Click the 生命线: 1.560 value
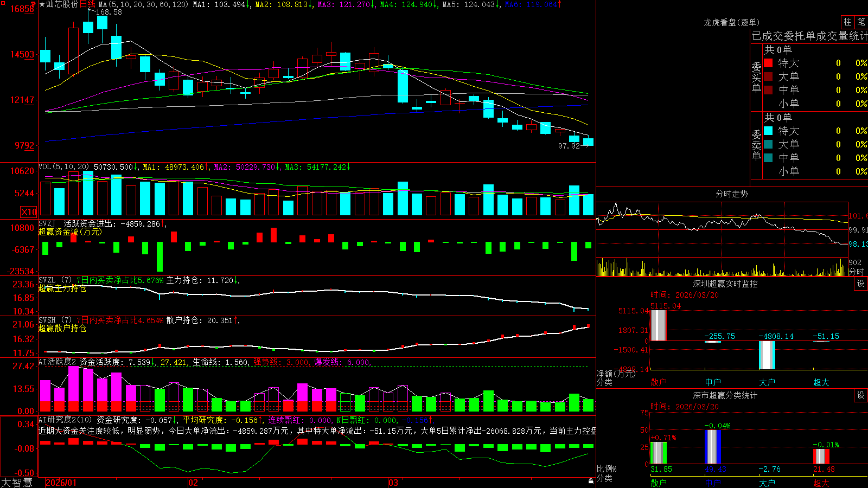 221,362
